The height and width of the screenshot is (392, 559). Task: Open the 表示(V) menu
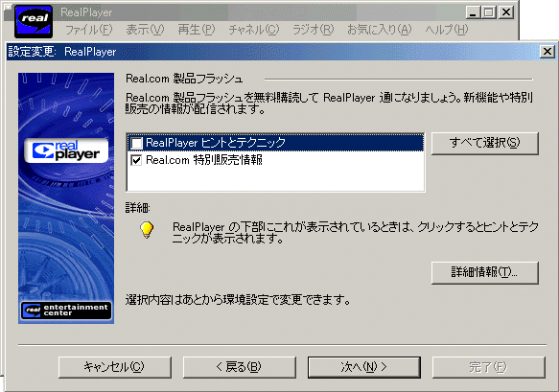[x=145, y=30]
